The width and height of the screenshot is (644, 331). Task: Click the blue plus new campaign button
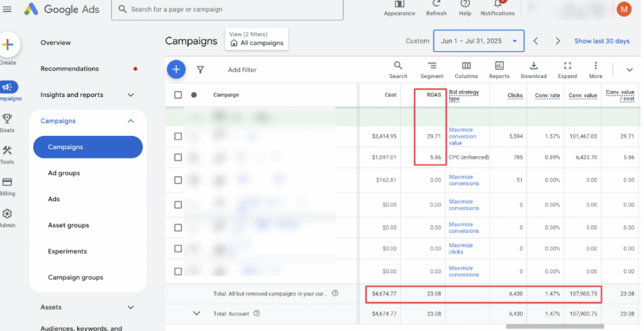point(176,70)
